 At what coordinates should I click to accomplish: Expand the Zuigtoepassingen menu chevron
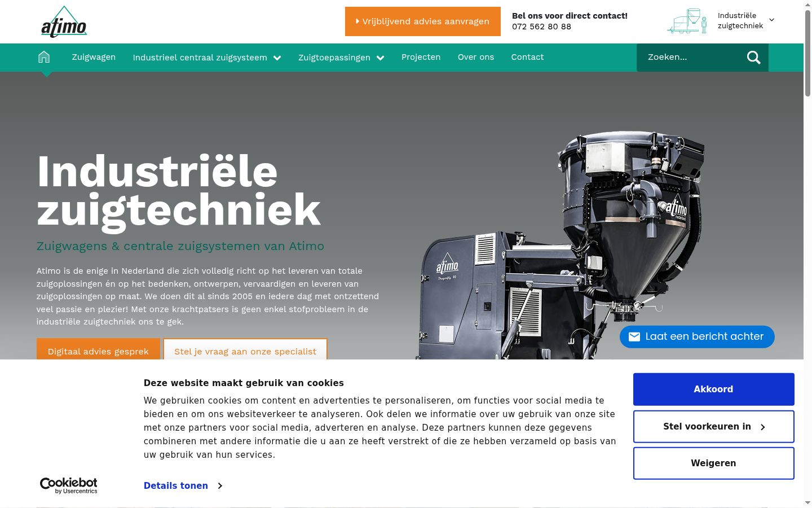381,58
